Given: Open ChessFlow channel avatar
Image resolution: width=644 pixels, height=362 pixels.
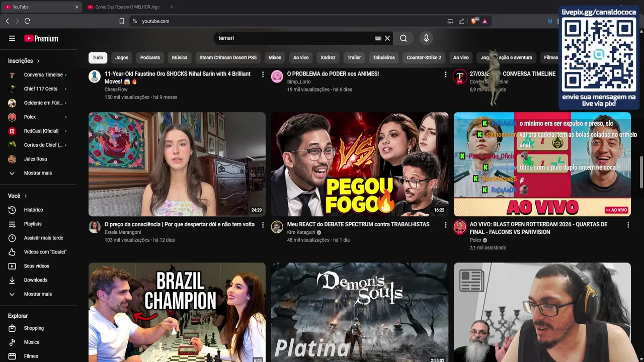Looking at the screenshot, I should 95,76.
